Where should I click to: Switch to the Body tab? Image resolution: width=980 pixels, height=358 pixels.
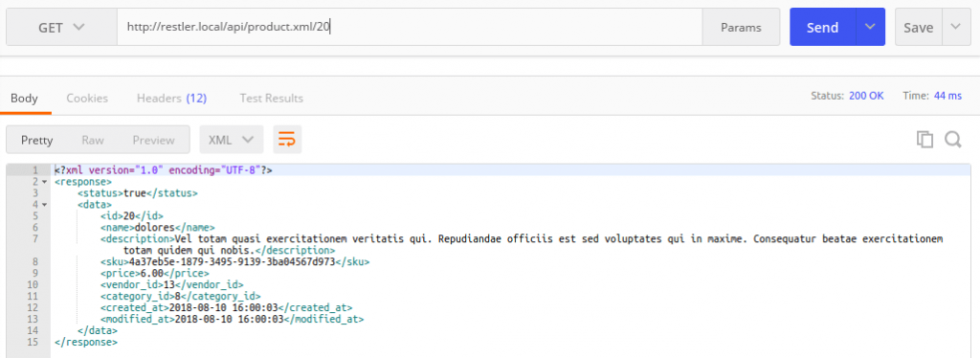point(24,98)
